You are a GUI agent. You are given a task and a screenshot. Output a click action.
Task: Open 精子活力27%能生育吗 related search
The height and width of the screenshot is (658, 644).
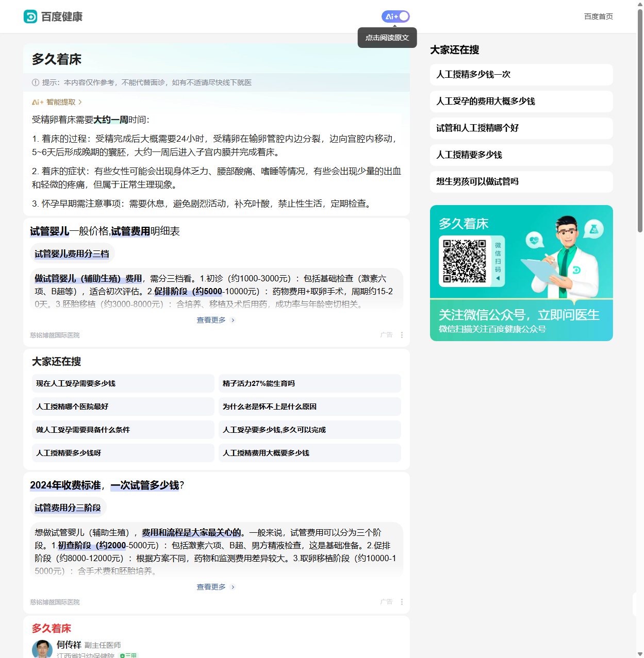point(309,383)
